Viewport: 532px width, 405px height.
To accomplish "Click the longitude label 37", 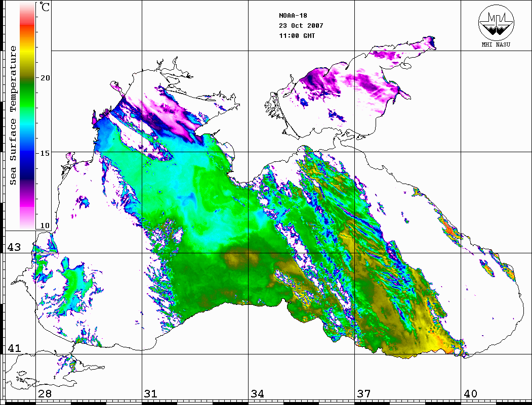I will (x=364, y=393).
